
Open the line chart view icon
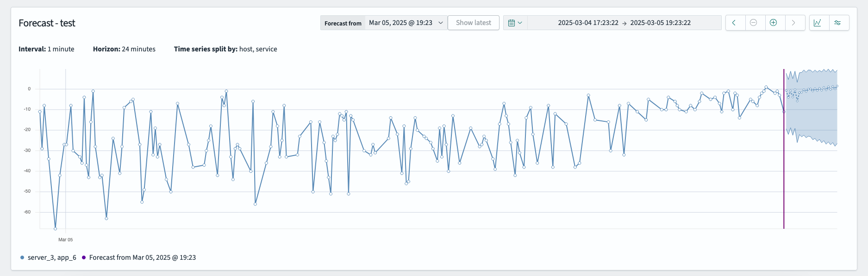tap(818, 23)
